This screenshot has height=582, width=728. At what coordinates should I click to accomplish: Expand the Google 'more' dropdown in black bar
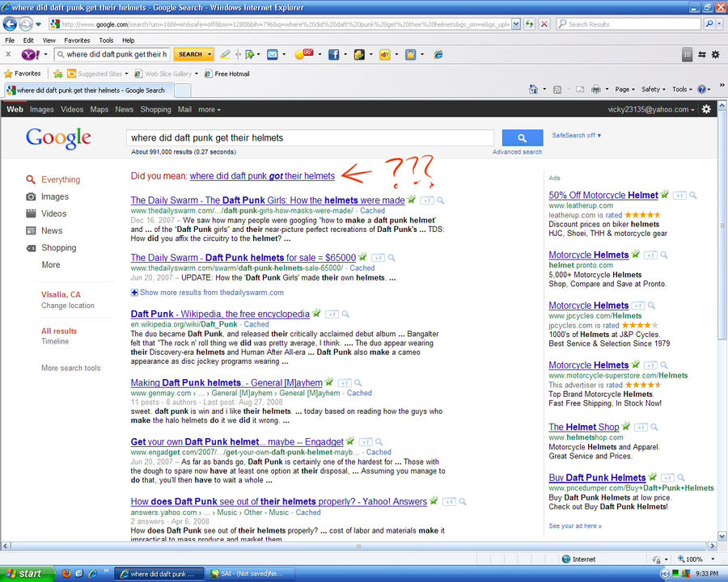point(210,110)
